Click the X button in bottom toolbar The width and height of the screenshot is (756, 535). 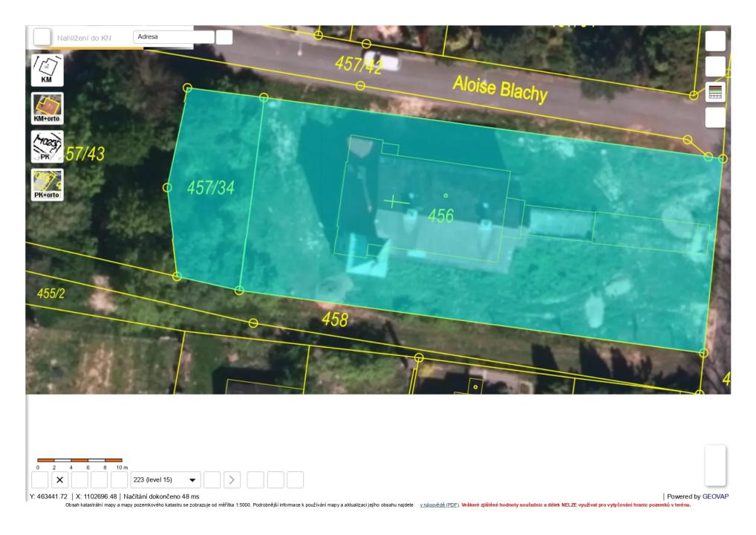[x=60, y=480]
